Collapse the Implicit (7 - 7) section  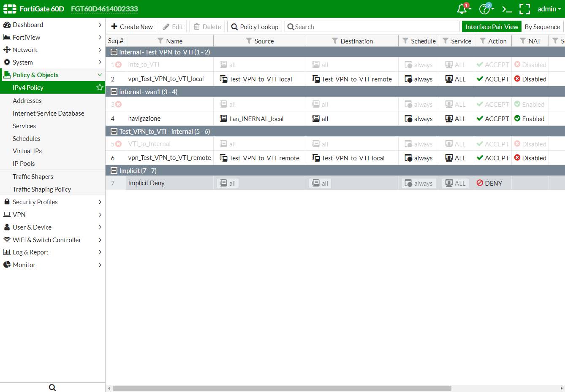[x=114, y=170]
